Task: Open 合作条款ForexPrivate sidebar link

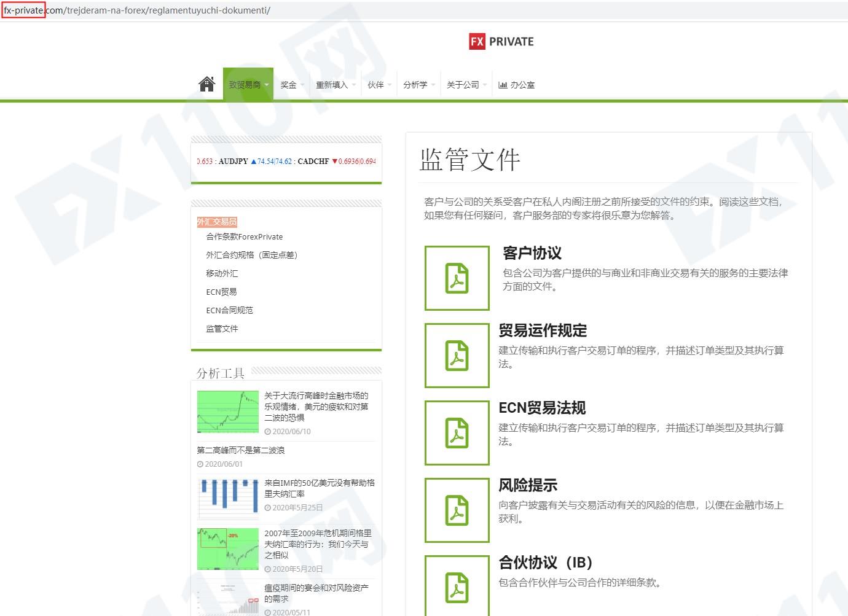Action: (x=245, y=236)
